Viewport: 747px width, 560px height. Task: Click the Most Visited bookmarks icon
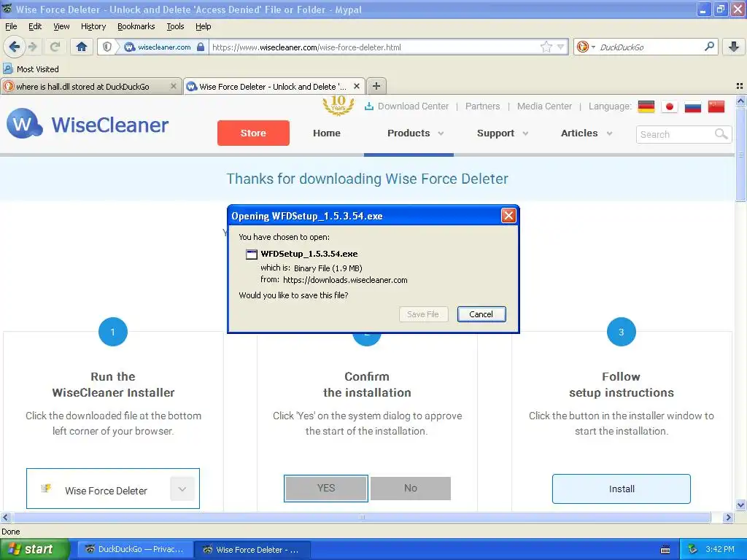7,69
